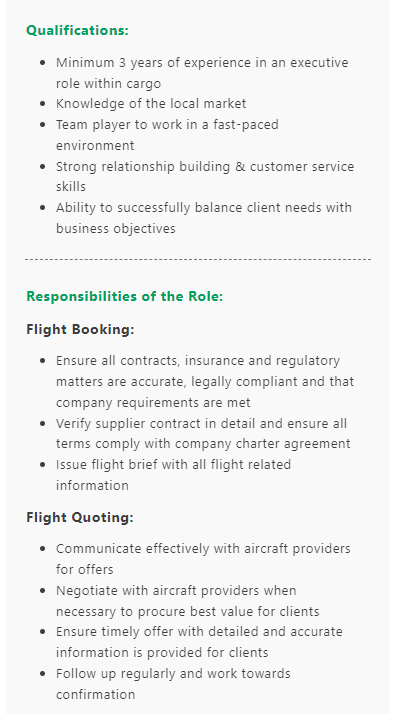This screenshot has height=714, width=400.
Task: Click the business objectives text line
Action: [x=116, y=229]
